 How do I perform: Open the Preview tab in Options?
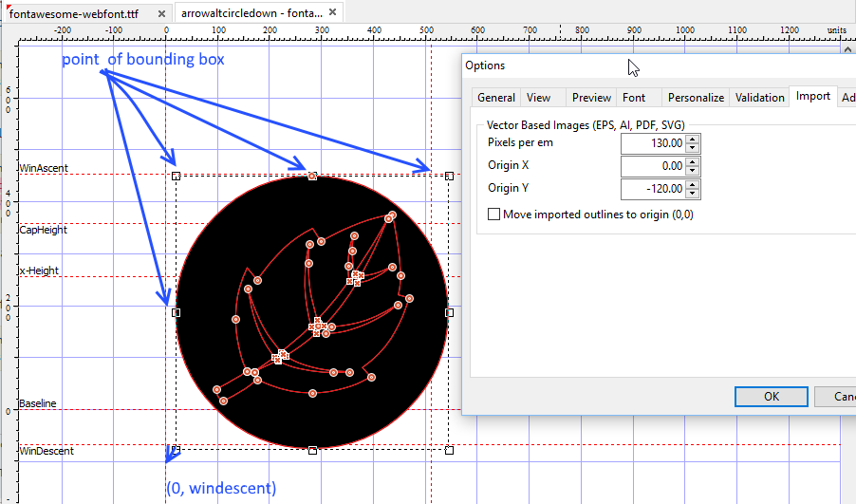point(591,97)
